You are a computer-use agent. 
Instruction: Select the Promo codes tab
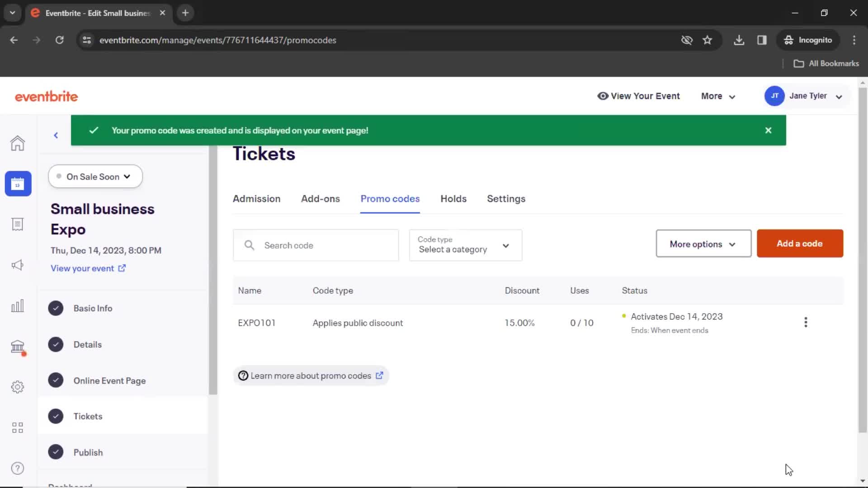pyautogui.click(x=390, y=199)
